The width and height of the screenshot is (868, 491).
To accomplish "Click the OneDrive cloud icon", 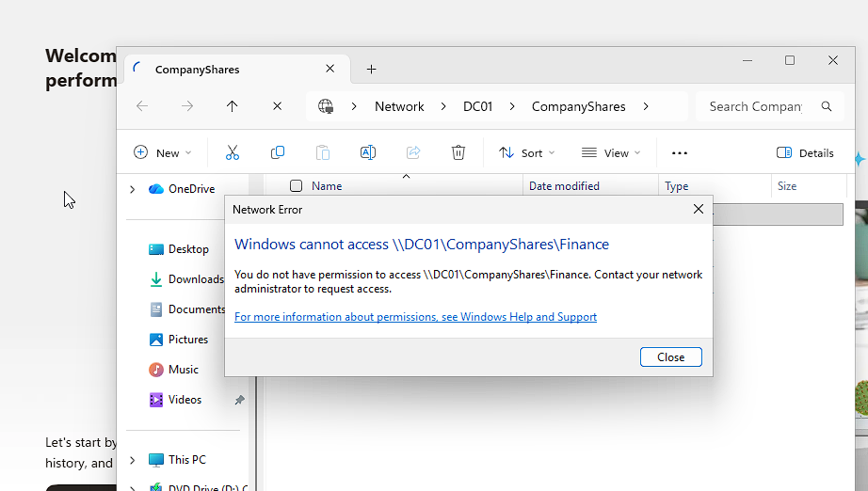I will (x=156, y=189).
